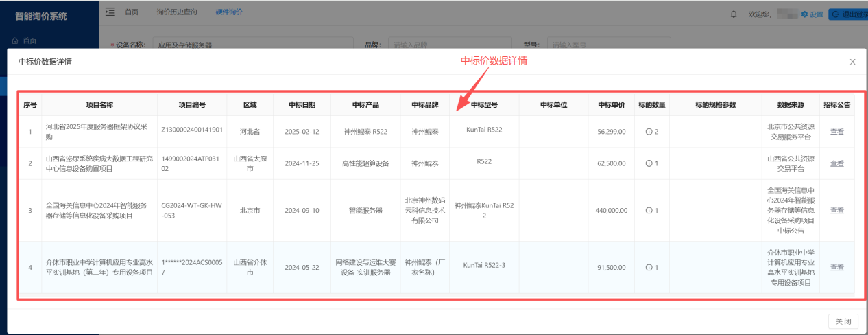Click the sidebar collapse icon in header

click(110, 12)
